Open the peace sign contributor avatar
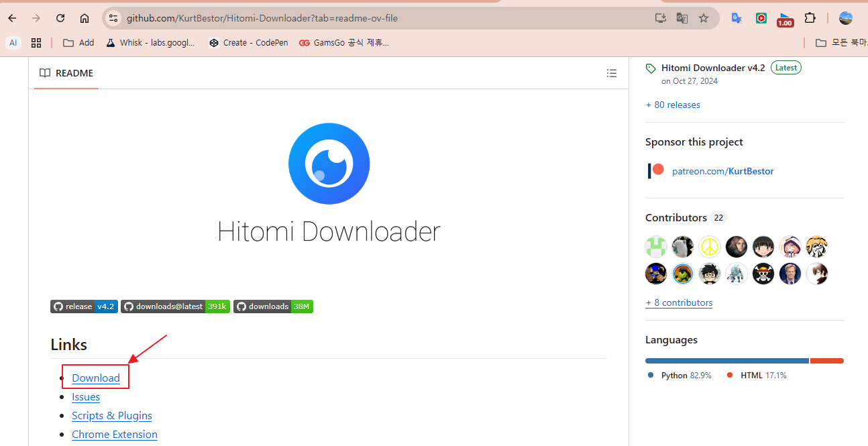Viewport: 868px width, 446px height. [710, 247]
